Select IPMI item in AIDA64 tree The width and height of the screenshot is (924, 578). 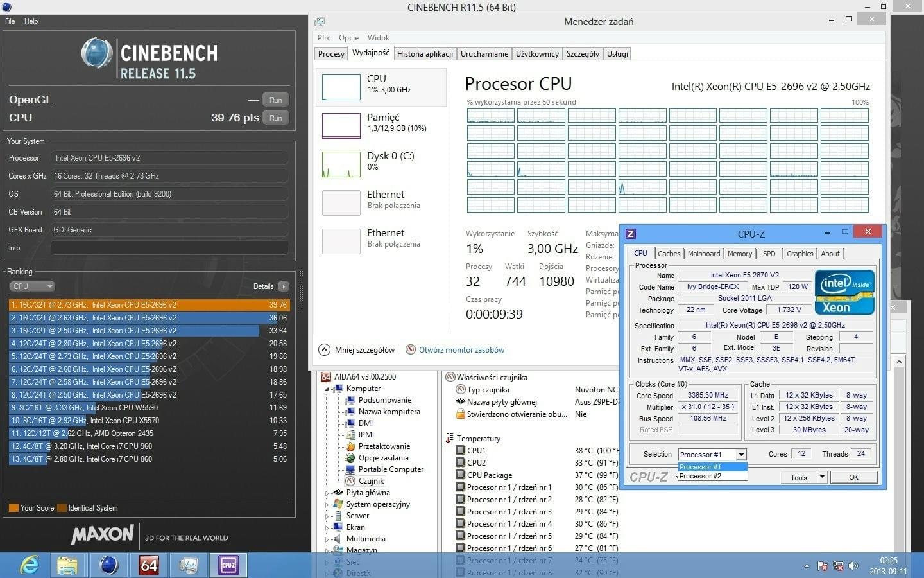point(366,435)
